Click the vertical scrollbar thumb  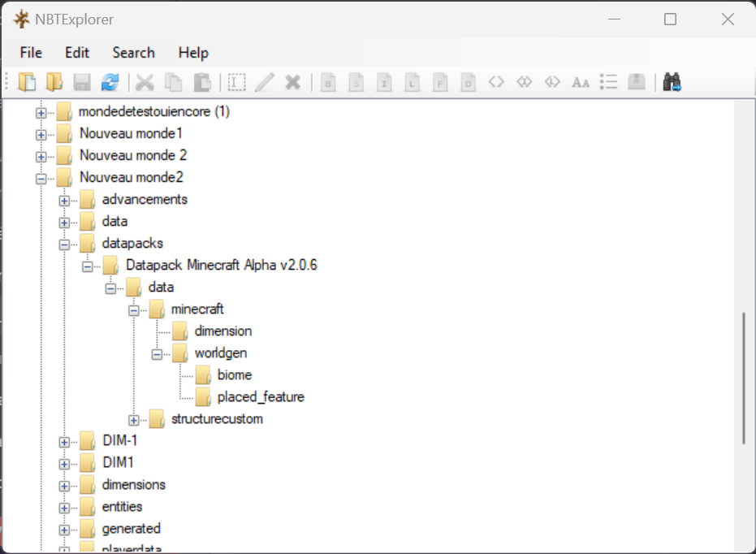point(744,378)
